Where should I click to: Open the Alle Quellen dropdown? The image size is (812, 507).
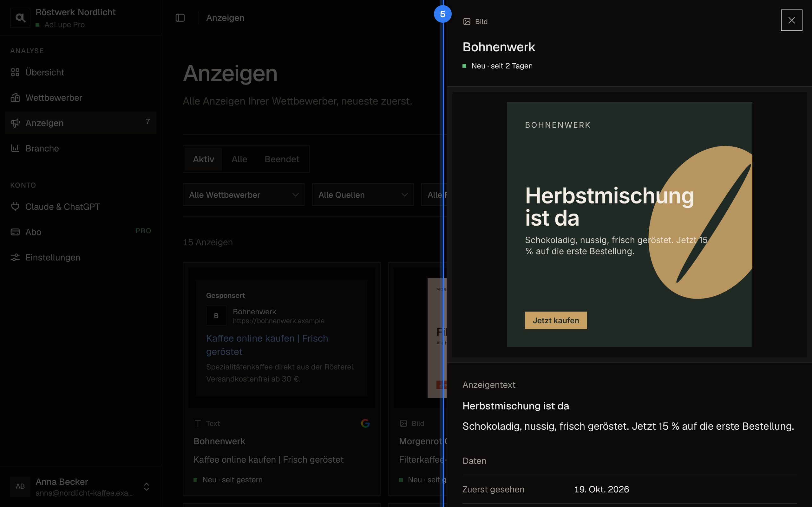pos(362,195)
